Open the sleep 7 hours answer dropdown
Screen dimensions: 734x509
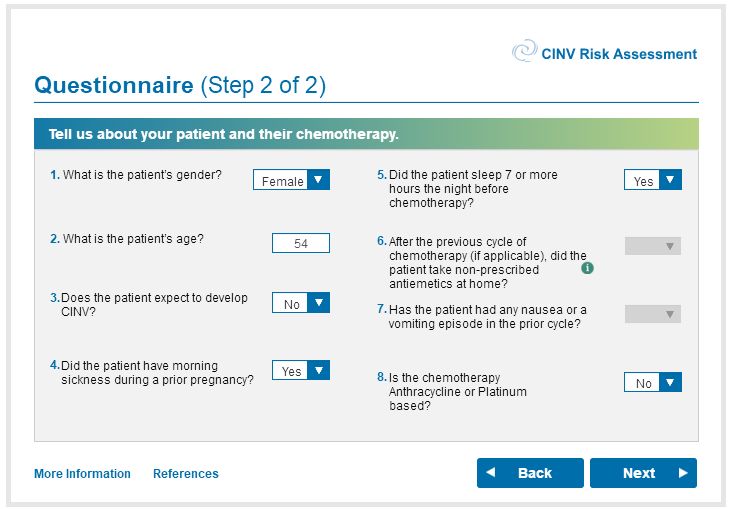pos(653,181)
